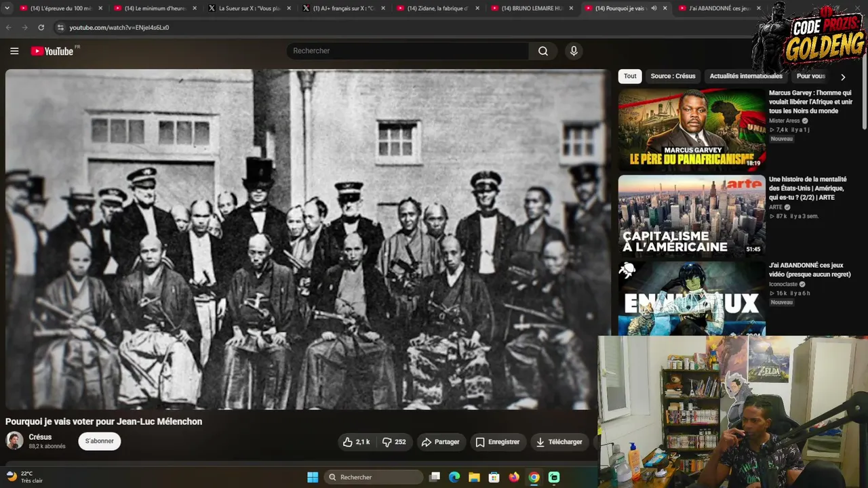
Task: Go forward using the browser arrow
Action: [x=25, y=28]
